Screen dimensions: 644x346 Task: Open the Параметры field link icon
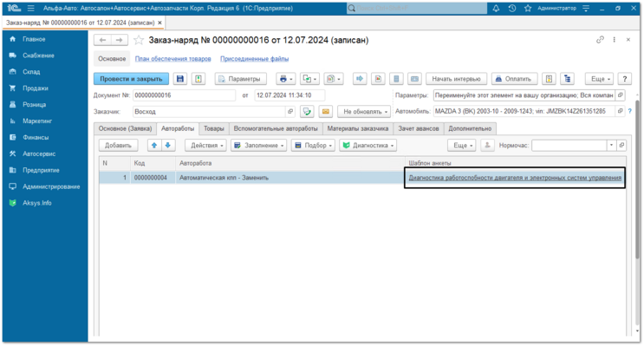click(621, 95)
